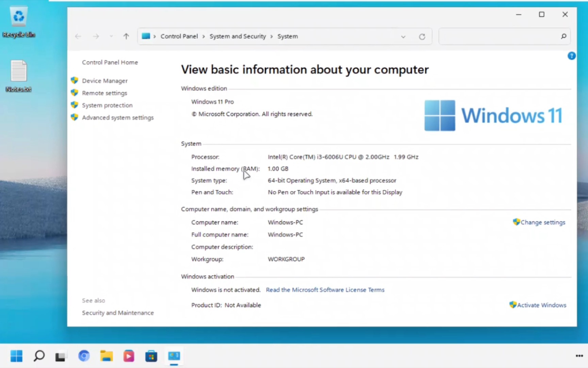Click Change settings for computer name
Viewport: 588px width, 368px height.
[543, 222]
